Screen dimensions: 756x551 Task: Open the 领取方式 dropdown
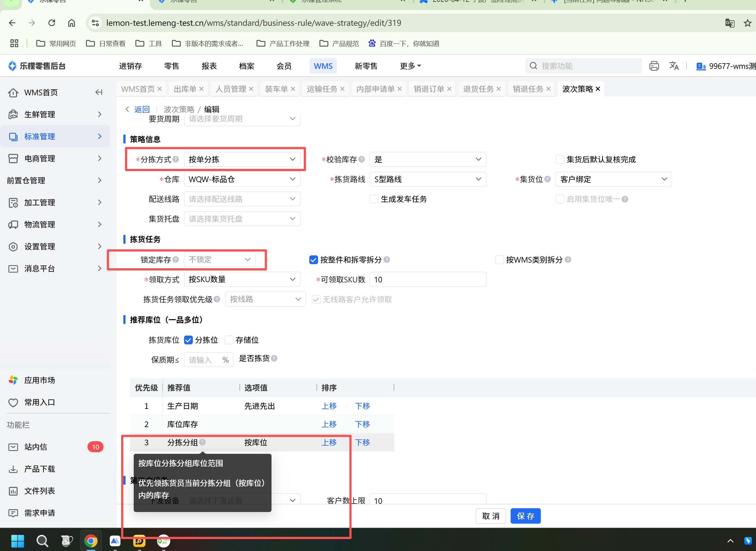pyautogui.click(x=242, y=279)
